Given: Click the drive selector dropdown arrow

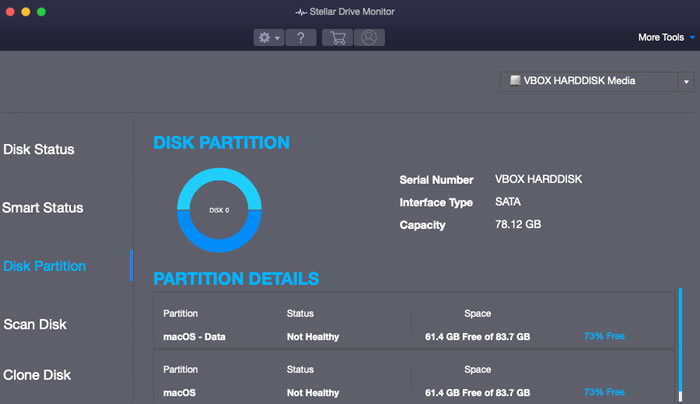Looking at the screenshot, I should (x=686, y=82).
